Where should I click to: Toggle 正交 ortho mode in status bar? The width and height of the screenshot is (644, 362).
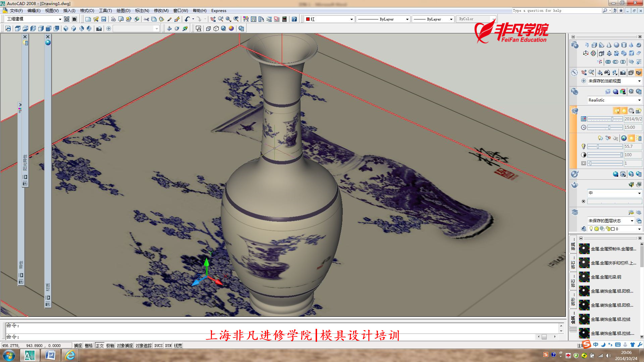click(100, 346)
